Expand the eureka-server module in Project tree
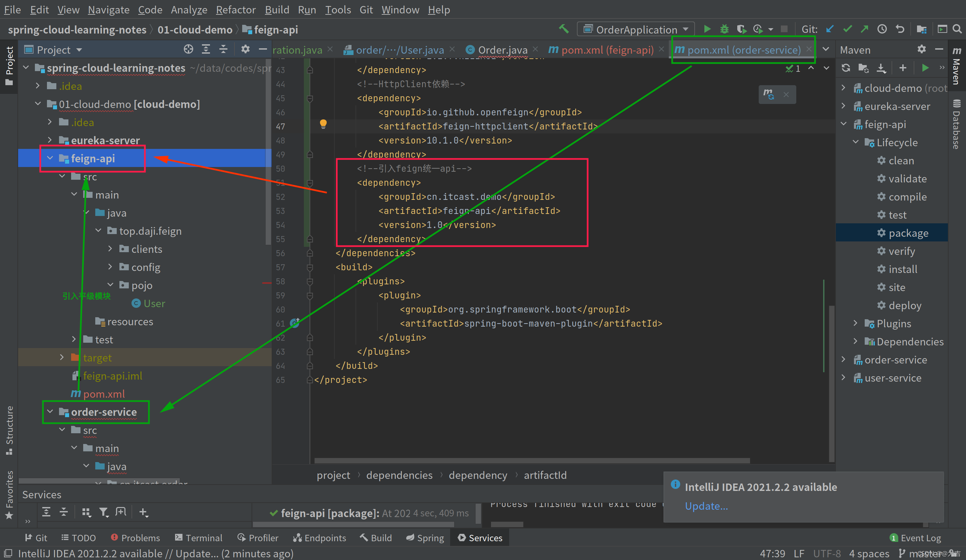 (x=50, y=140)
